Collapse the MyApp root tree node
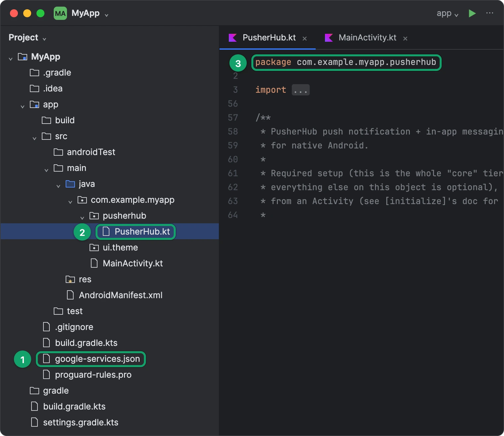504x436 pixels. tap(11, 59)
